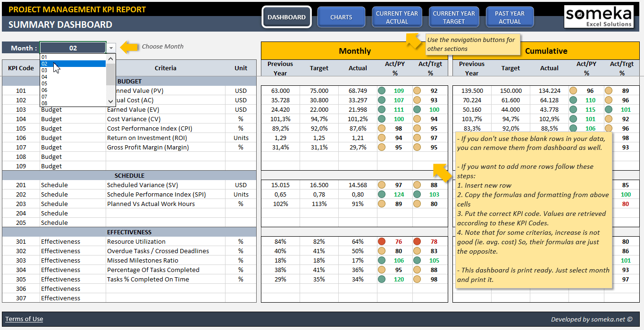Click the Someka Excel Solutions logo
The image size is (644, 330).
(x=598, y=16)
